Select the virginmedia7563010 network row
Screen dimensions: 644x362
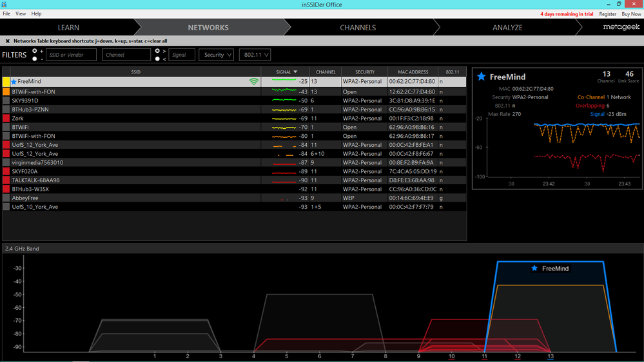234,162
